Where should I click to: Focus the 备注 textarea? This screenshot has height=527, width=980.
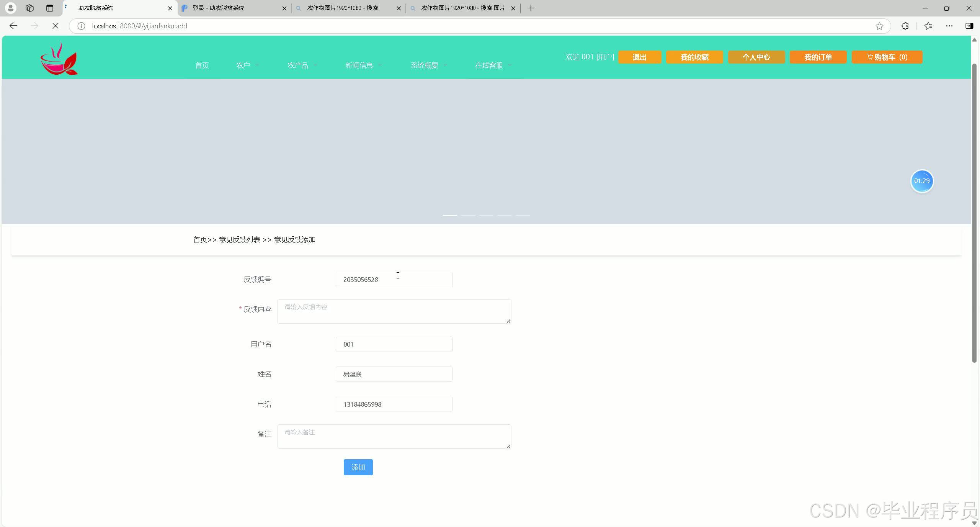pos(394,437)
